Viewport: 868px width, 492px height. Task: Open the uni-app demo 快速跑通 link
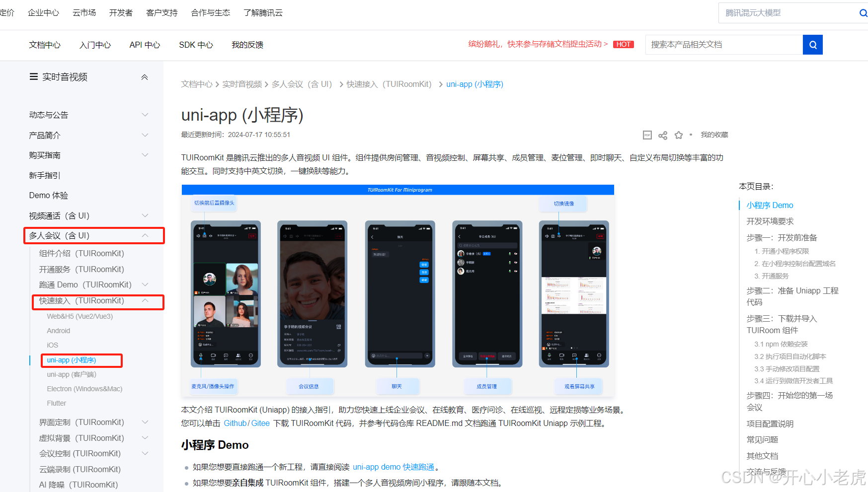[x=394, y=467]
